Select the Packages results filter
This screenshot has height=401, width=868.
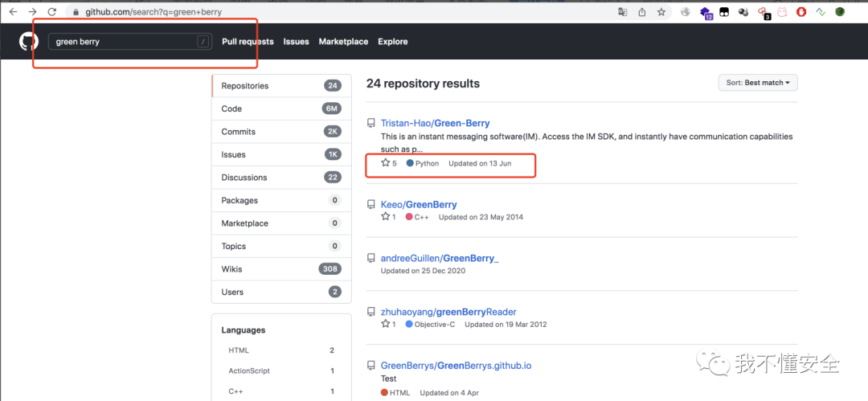click(x=281, y=201)
